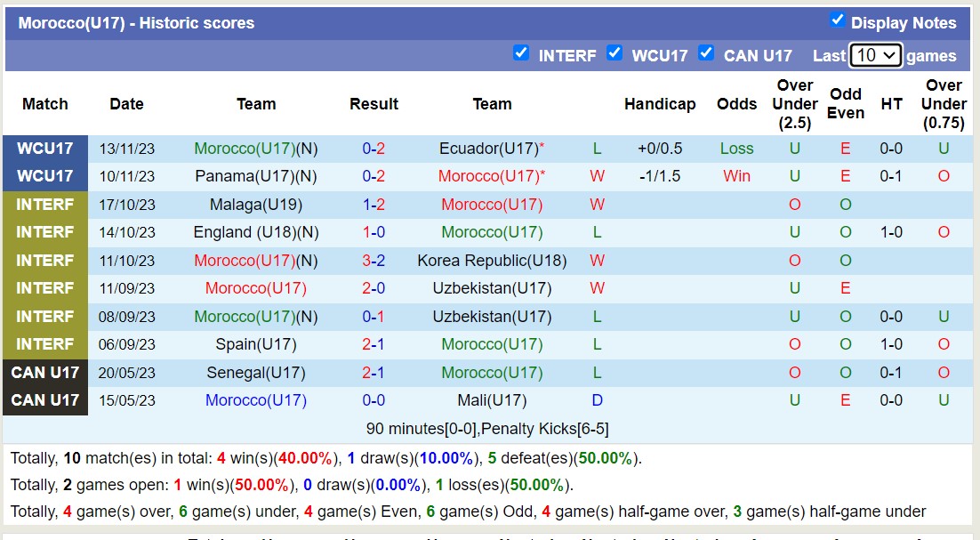
Task: Click the 3-2 result score
Action: [374, 261]
